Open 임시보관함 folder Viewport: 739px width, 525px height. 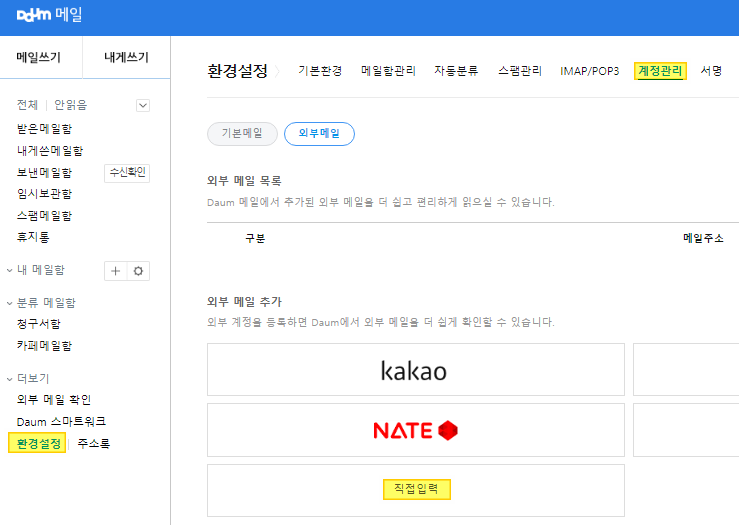tap(44, 194)
